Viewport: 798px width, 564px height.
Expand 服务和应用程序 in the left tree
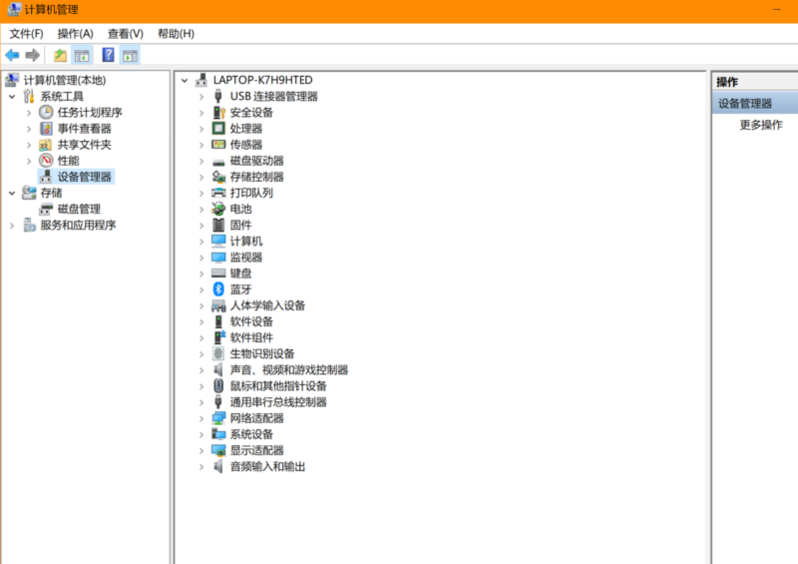click(12, 225)
